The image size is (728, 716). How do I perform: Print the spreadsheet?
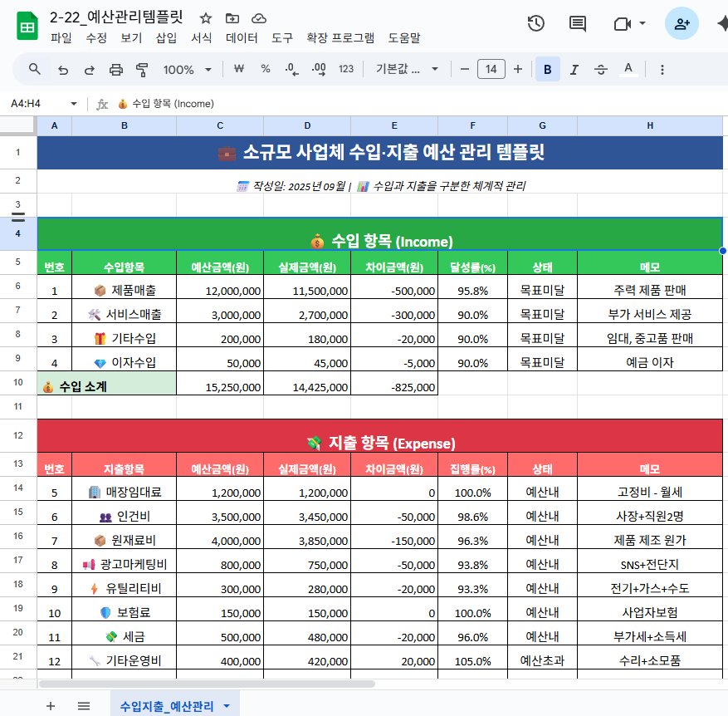115,70
